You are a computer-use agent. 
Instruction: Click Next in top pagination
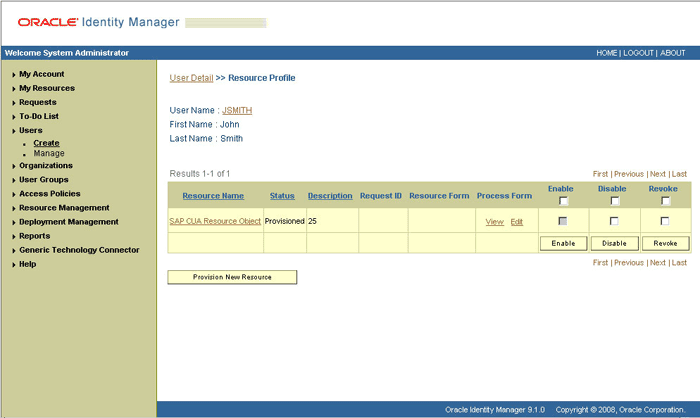click(658, 174)
